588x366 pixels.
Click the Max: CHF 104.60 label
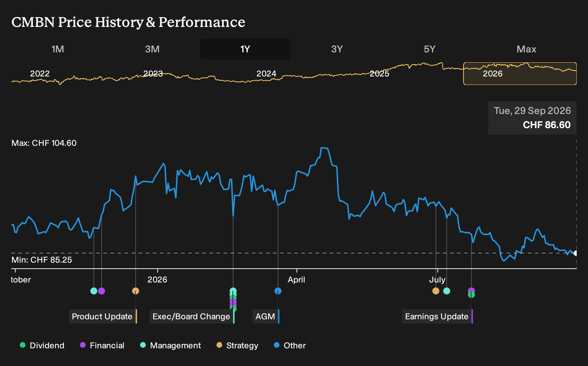pos(44,143)
